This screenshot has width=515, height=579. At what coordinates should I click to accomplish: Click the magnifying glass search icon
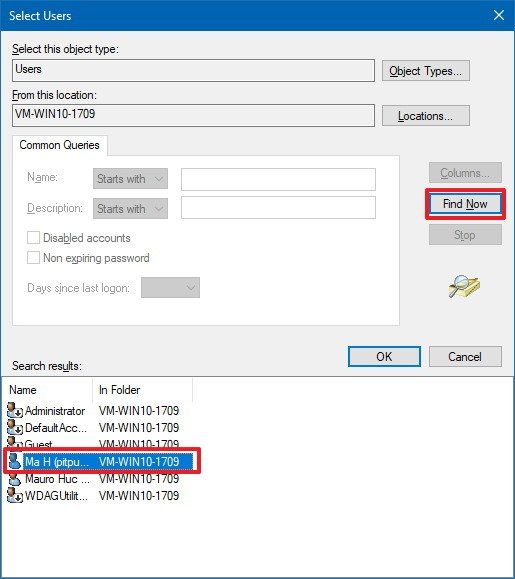point(464,286)
